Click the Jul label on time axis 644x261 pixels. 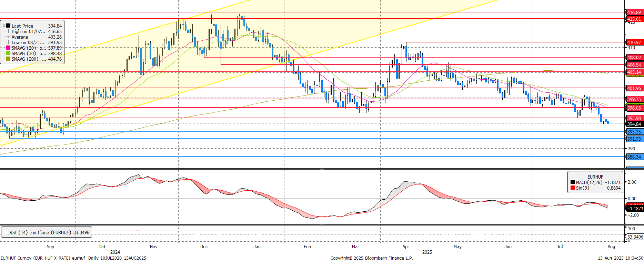point(560,247)
